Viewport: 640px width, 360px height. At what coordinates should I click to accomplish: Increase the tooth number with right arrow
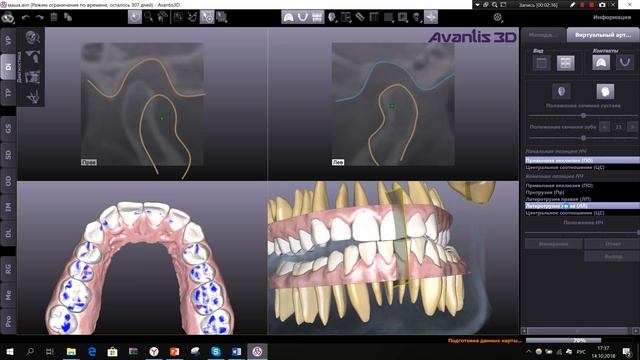(x=632, y=127)
